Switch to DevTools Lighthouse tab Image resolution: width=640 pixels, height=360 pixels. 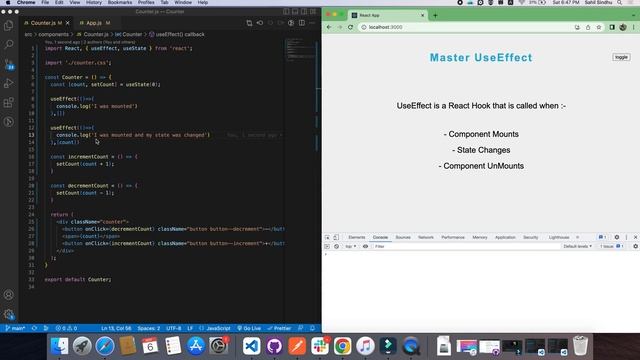click(x=559, y=237)
